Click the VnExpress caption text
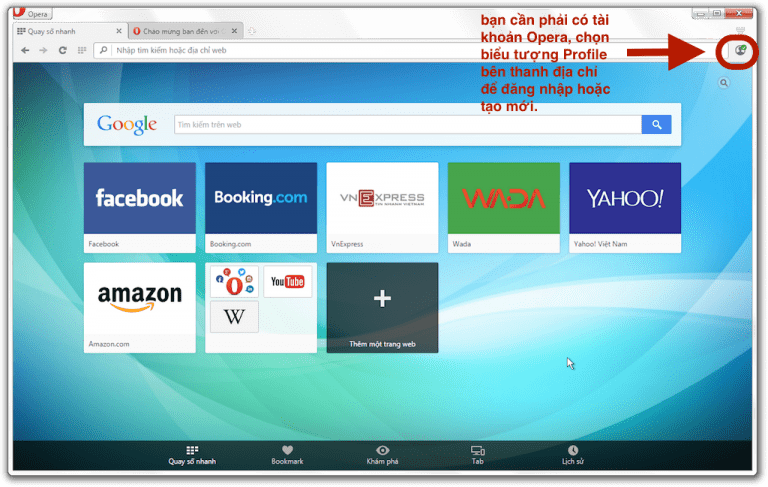The image size is (768, 487). point(347,244)
